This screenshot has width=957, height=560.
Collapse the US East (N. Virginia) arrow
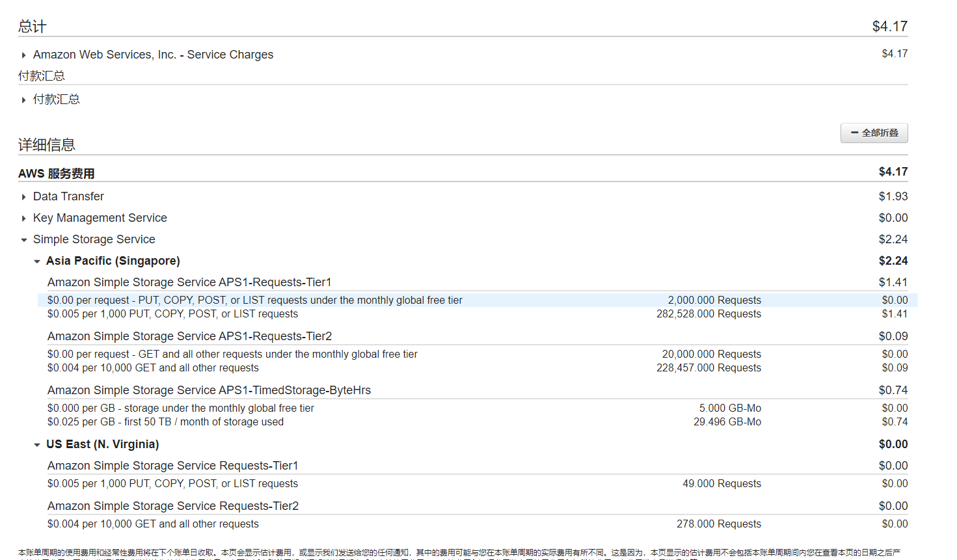36,445
